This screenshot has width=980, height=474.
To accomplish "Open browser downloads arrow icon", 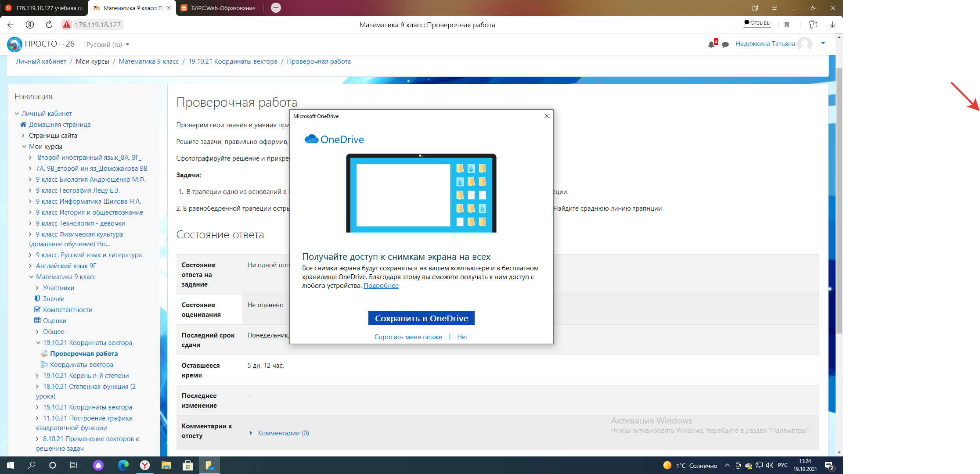I will 832,25.
